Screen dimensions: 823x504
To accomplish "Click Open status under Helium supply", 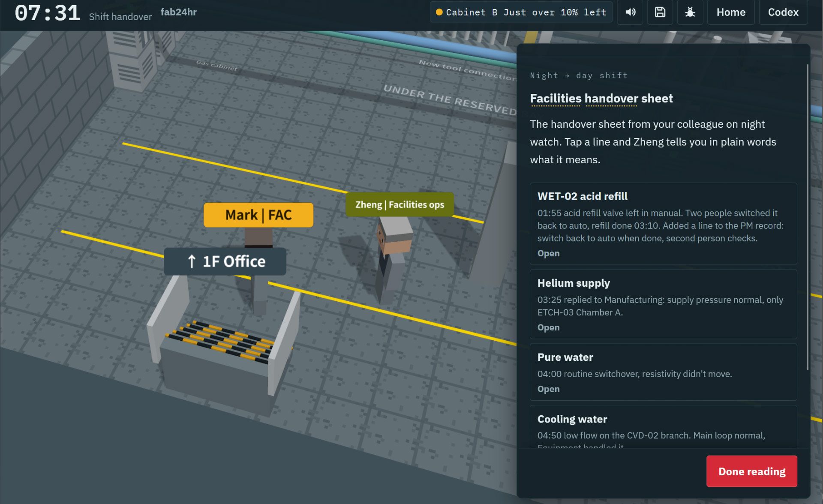I will 549,327.
